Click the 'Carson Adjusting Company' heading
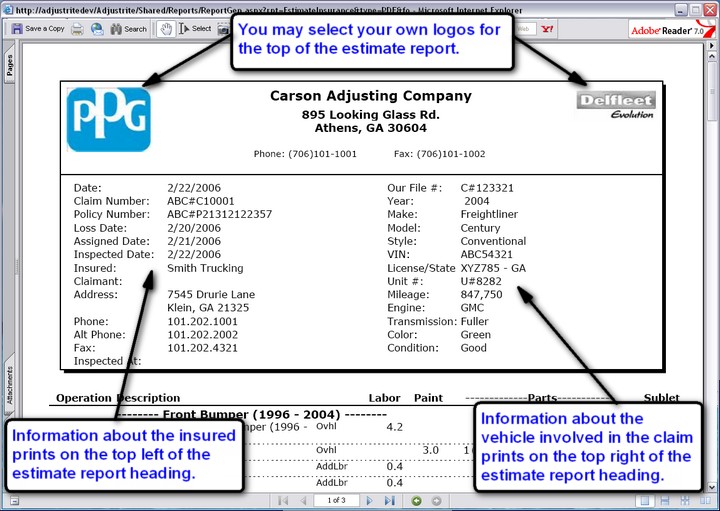This screenshot has height=511, width=720. [x=371, y=95]
